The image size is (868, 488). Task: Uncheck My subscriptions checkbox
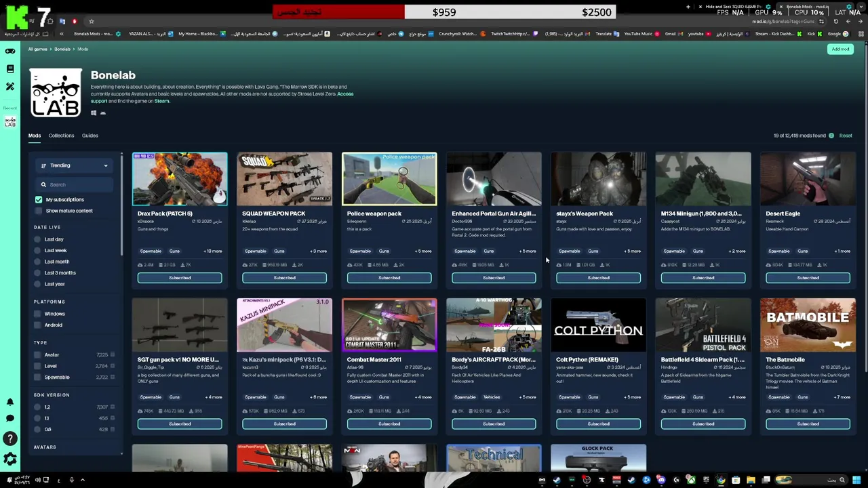39,199
